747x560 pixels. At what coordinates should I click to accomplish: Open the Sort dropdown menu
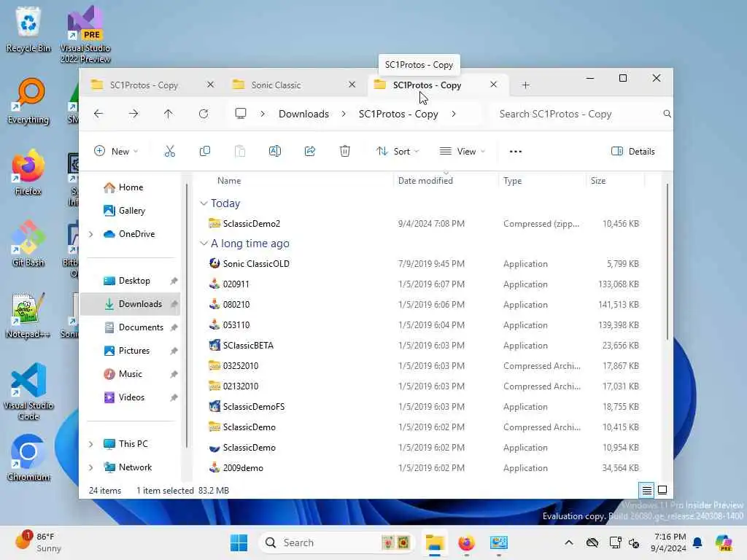[398, 152]
